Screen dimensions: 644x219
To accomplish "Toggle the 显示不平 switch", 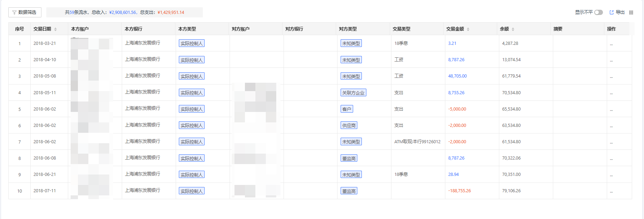I will pos(598,13).
